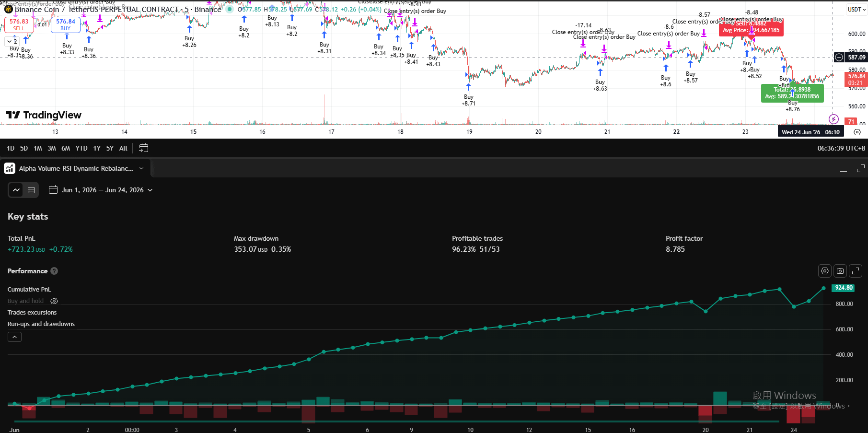Collapse the performance legend with the up chevron

pos(14,337)
